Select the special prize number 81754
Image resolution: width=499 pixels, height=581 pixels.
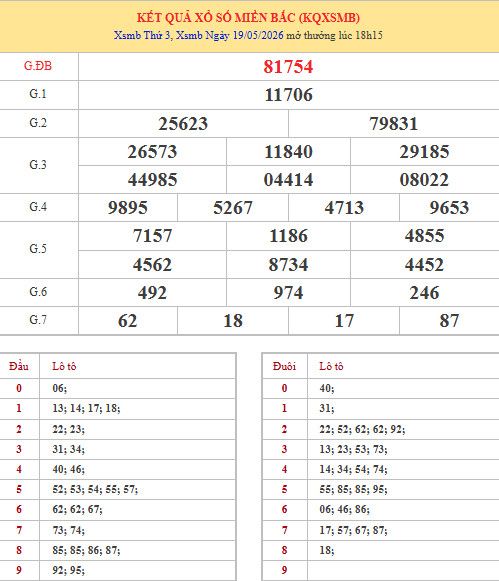(x=288, y=67)
